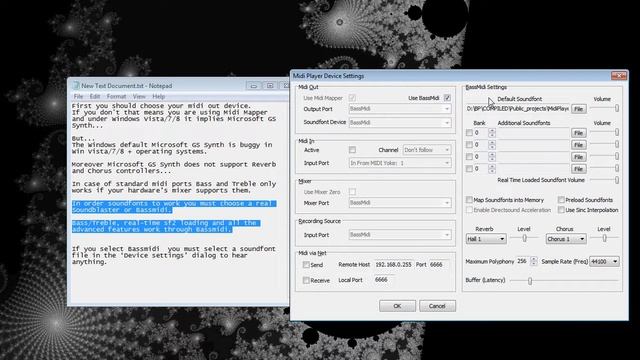Click the first additional soundfont path field
The width and height of the screenshot is (640, 360).
[x=533, y=133]
